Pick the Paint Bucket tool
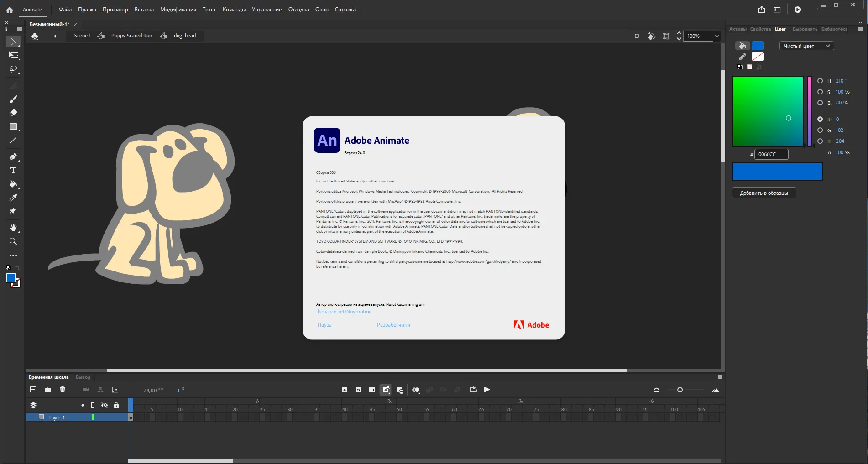Screen dimensions: 868x464 click(x=13, y=184)
